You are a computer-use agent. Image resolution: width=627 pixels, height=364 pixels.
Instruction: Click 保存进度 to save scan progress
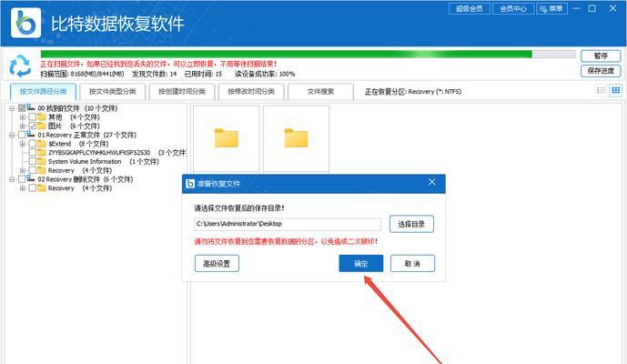pyautogui.click(x=601, y=71)
